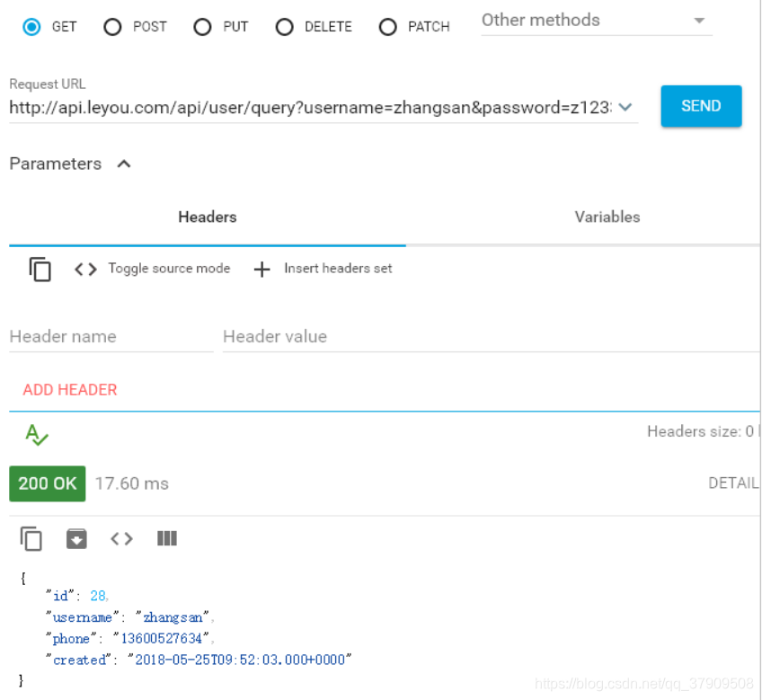Select the PUT method radio button
The image size is (762, 700).
pos(202,27)
